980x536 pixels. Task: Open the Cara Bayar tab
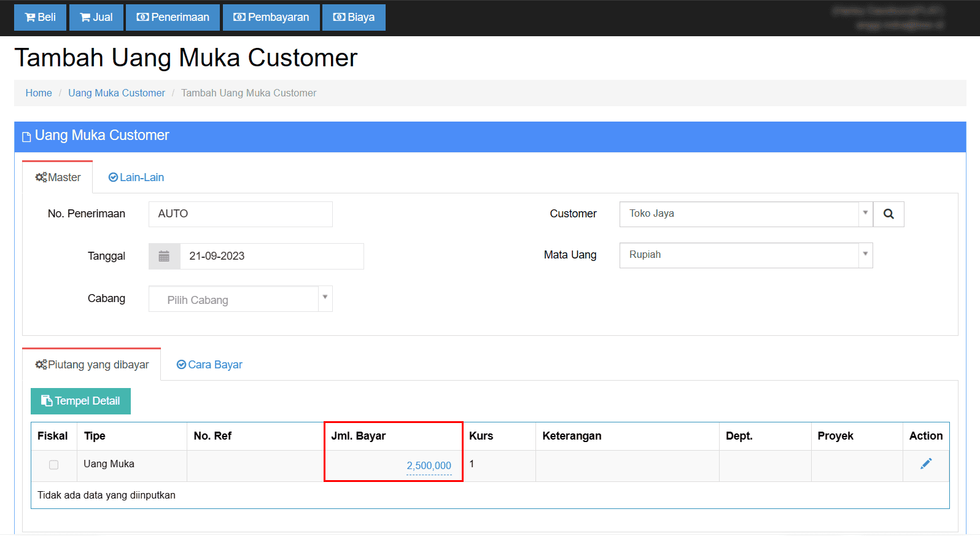pos(209,365)
